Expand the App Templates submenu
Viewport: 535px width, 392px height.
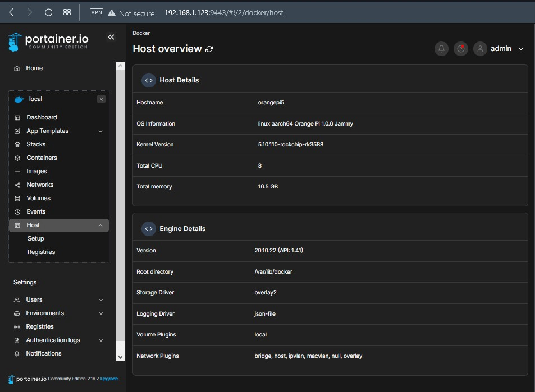coord(100,131)
